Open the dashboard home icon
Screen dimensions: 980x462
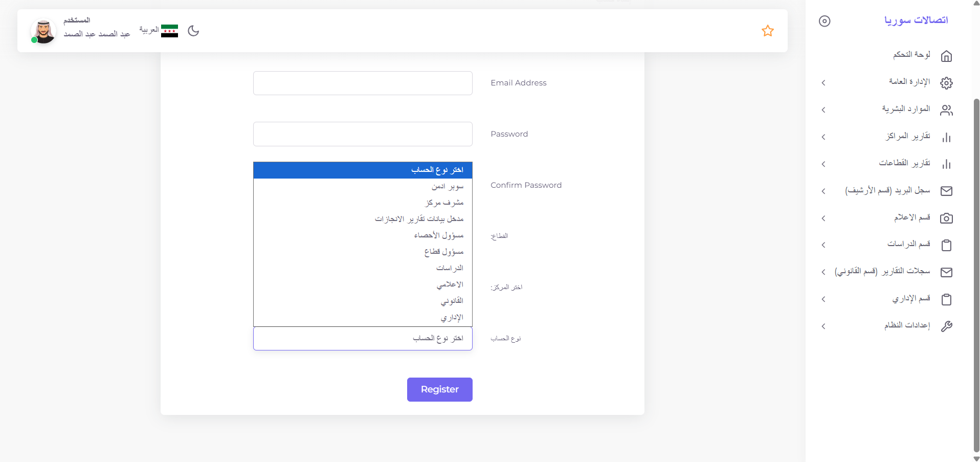point(946,56)
